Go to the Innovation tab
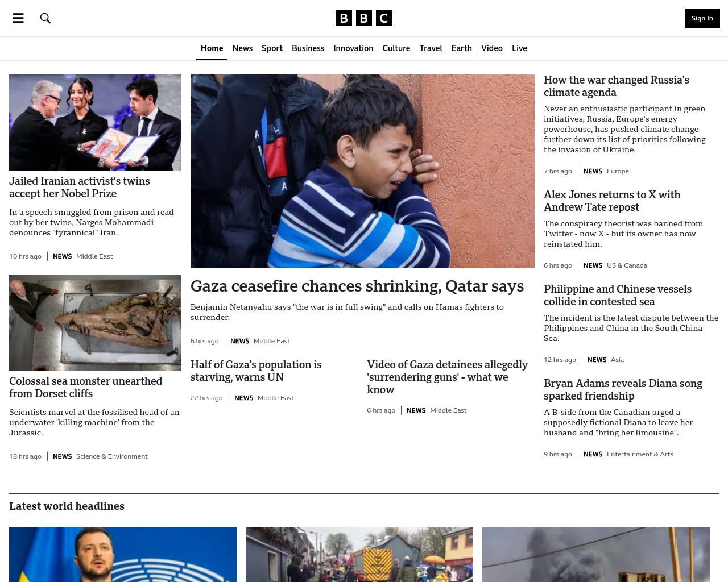728x582 pixels. pos(353,48)
